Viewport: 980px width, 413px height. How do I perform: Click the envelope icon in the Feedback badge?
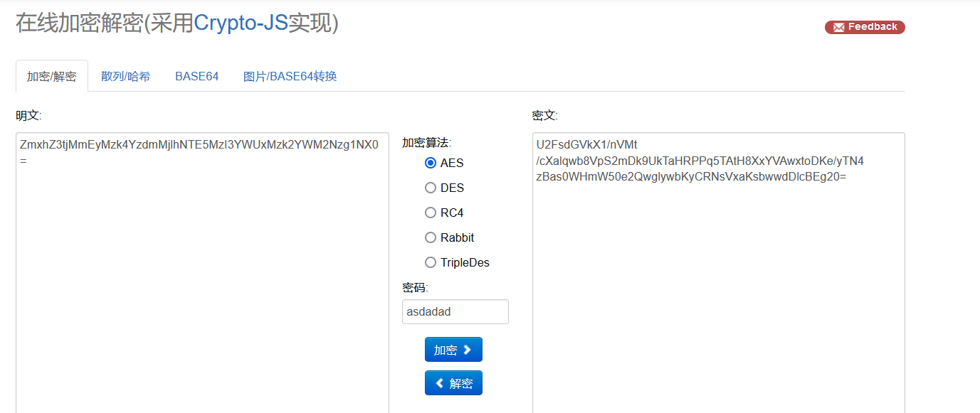(838, 27)
